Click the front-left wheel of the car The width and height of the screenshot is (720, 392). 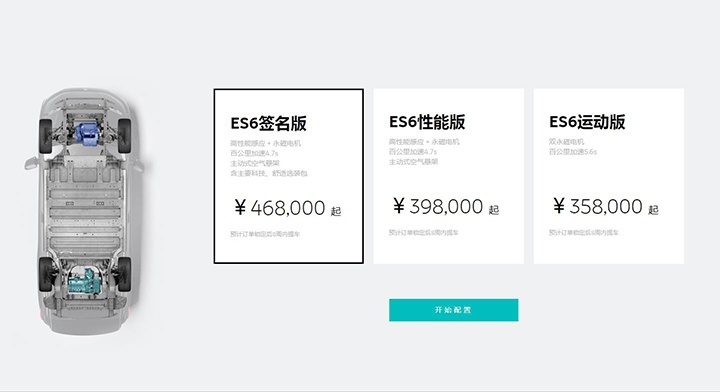45,136
